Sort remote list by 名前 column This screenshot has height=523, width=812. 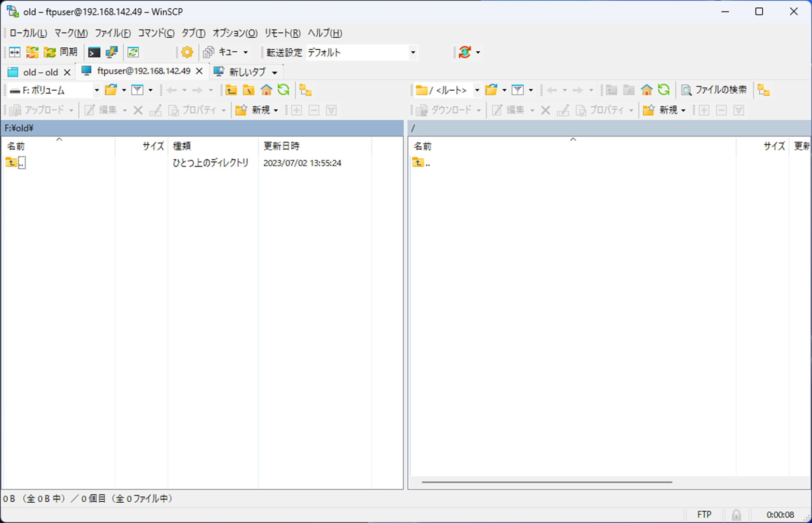click(x=572, y=146)
